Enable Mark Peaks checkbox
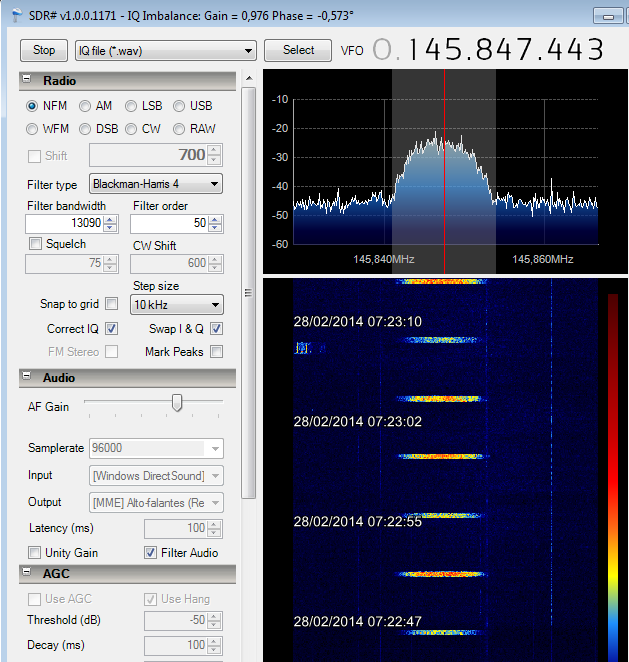Viewport: 629px width, 662px height. (x=217, y=352)
